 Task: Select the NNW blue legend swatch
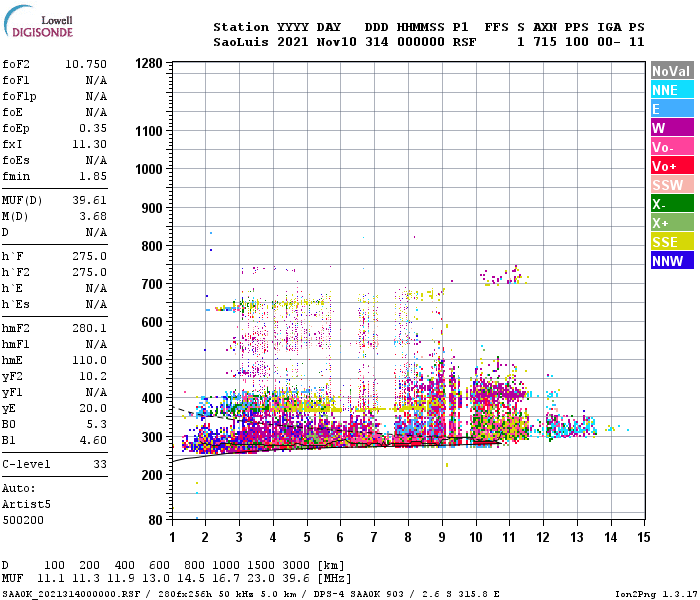click(x=672, y=261)
